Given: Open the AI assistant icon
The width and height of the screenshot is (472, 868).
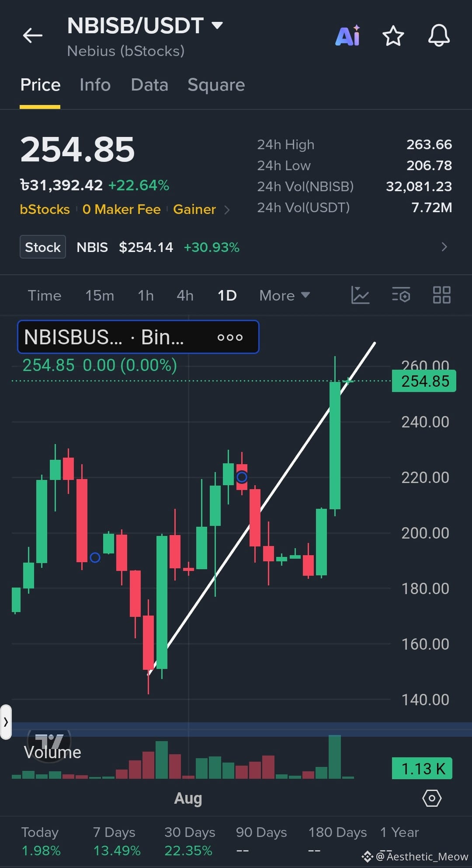Looking at the screenshot, I should pyautogui.click(x=348, y=35).
